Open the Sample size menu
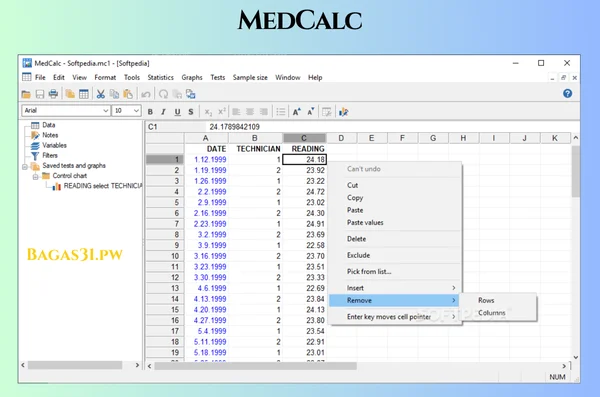 [x=250, y=77]
